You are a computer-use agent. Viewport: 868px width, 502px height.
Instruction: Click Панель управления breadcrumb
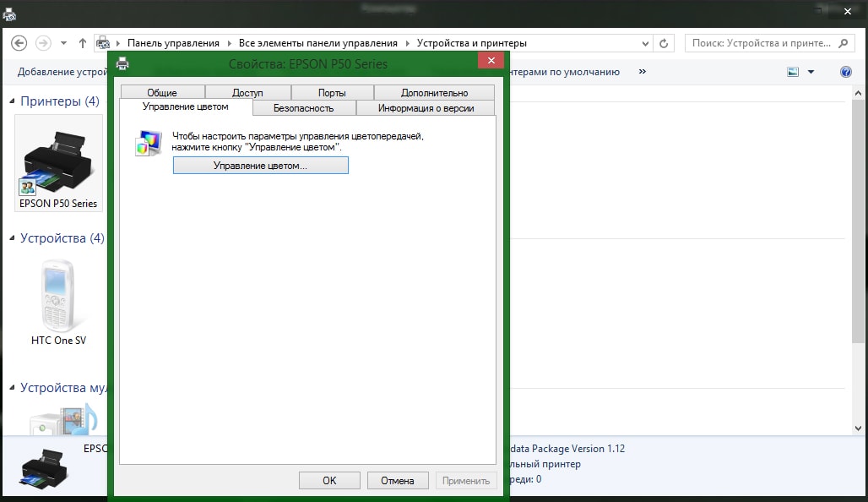(x=173, y=42)
